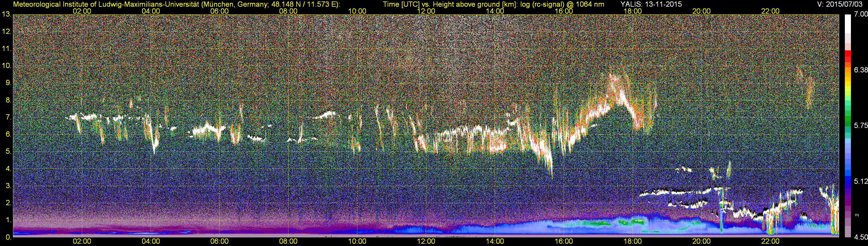Viewport: 868px width, 246px height.
Task: Click the 5. height axis label
Action: [x=8, y=152]
